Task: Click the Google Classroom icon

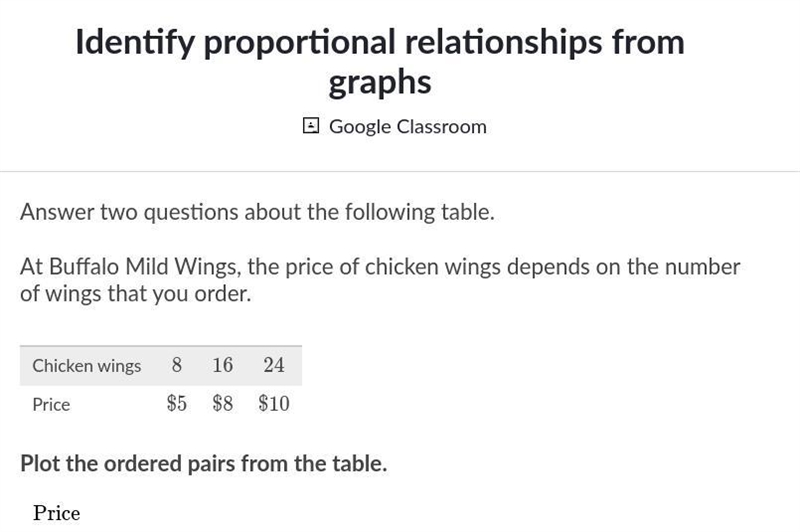Action: click(311, 126)
